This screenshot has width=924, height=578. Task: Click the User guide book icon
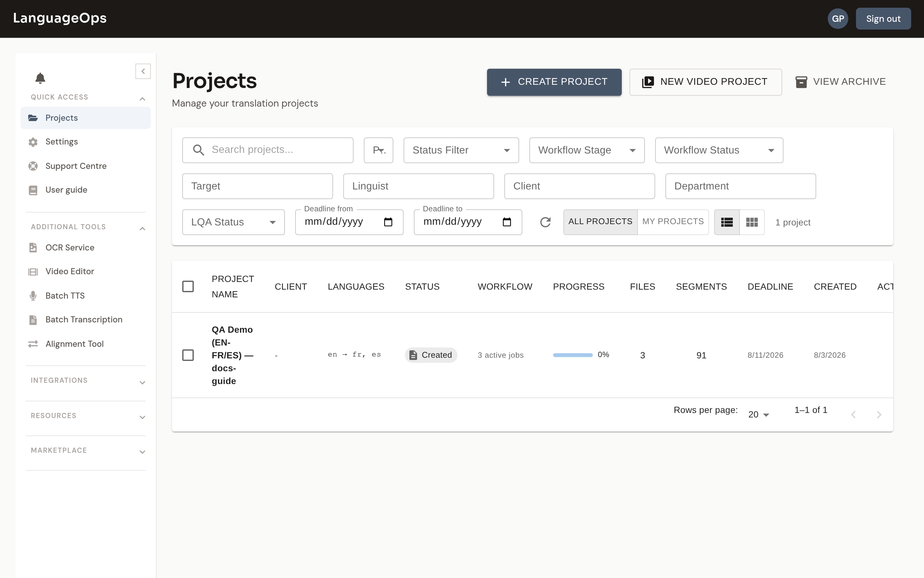coord(33,190)
